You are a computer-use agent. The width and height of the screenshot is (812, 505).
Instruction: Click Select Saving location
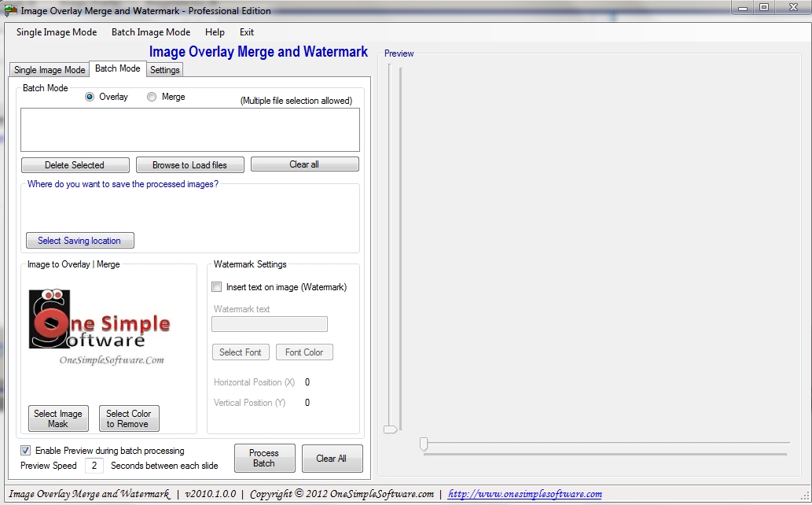pyautogui.click(x=79, y=240)
